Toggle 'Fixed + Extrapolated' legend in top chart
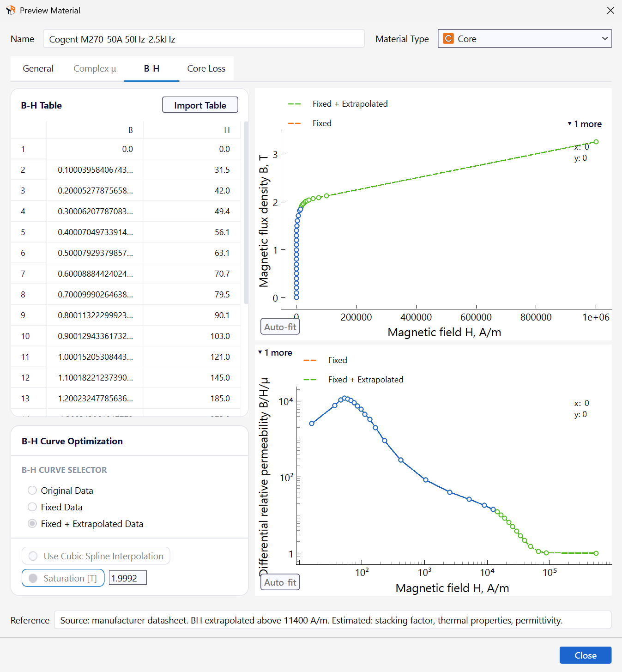 tap(350, 104)
